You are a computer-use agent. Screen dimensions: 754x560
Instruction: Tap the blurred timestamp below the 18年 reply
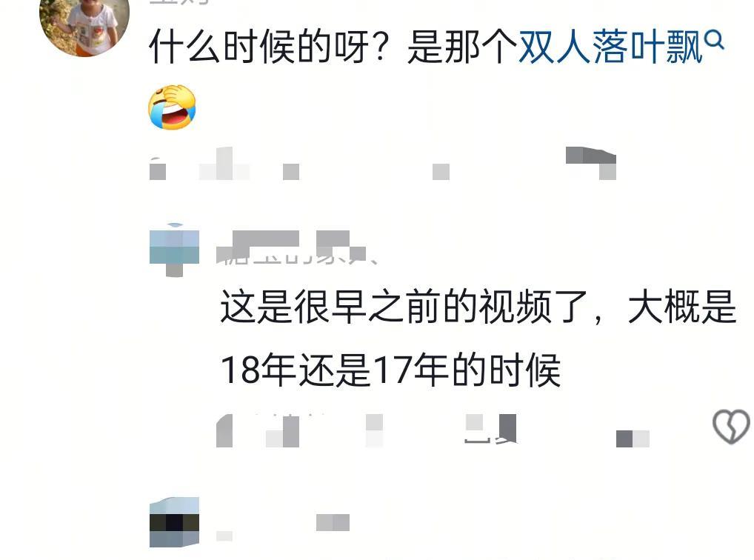pos(258,430)
